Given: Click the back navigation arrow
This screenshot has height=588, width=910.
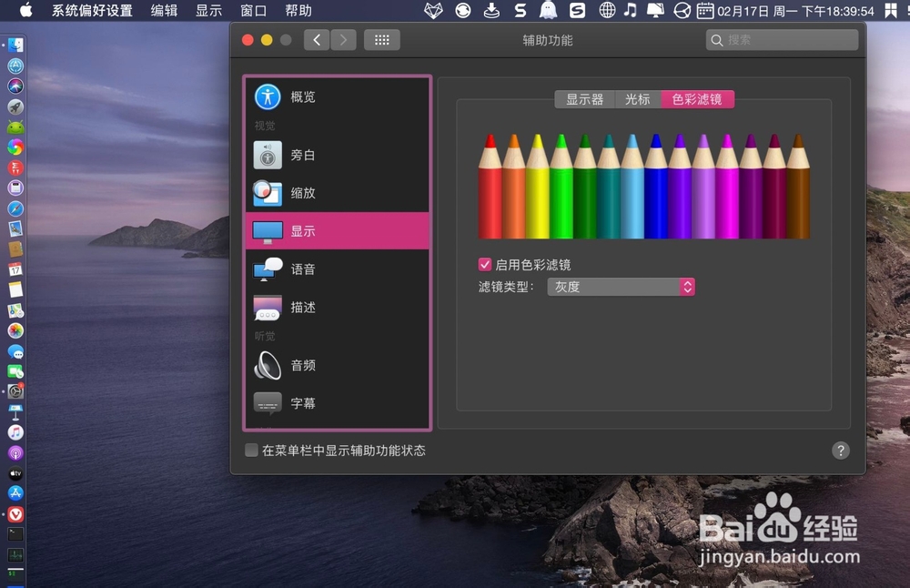Looking at the screenshot, I should click(x=316, y=39).
